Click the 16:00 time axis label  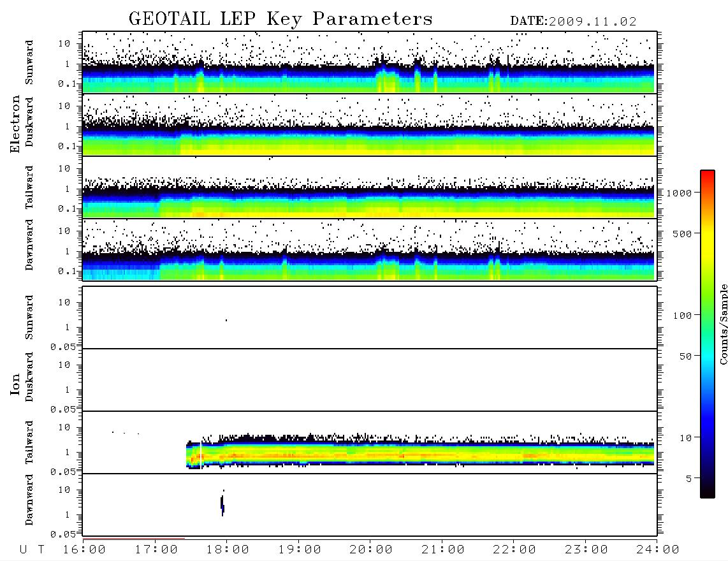[x=84, y=550]
